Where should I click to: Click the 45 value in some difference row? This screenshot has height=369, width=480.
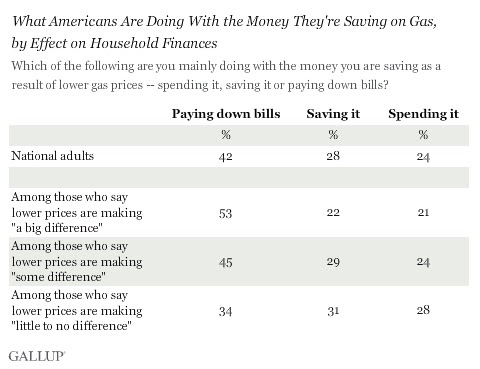coord(226,262)
